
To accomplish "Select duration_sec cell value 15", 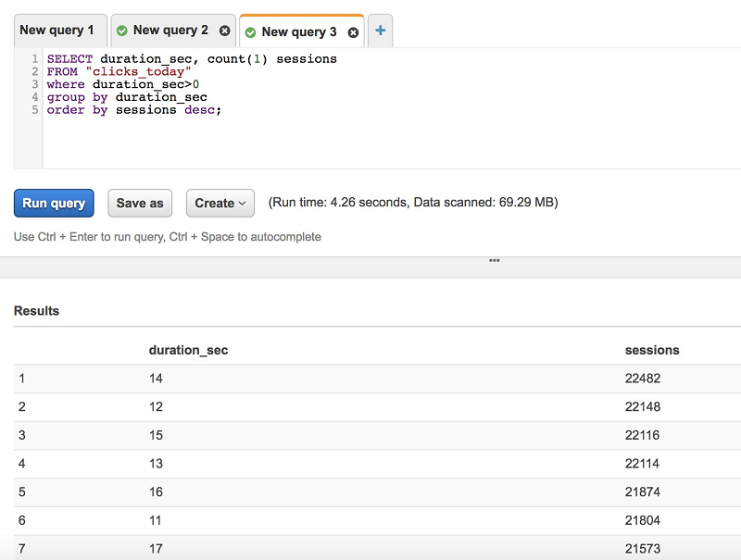I will (x=156, y=435).
